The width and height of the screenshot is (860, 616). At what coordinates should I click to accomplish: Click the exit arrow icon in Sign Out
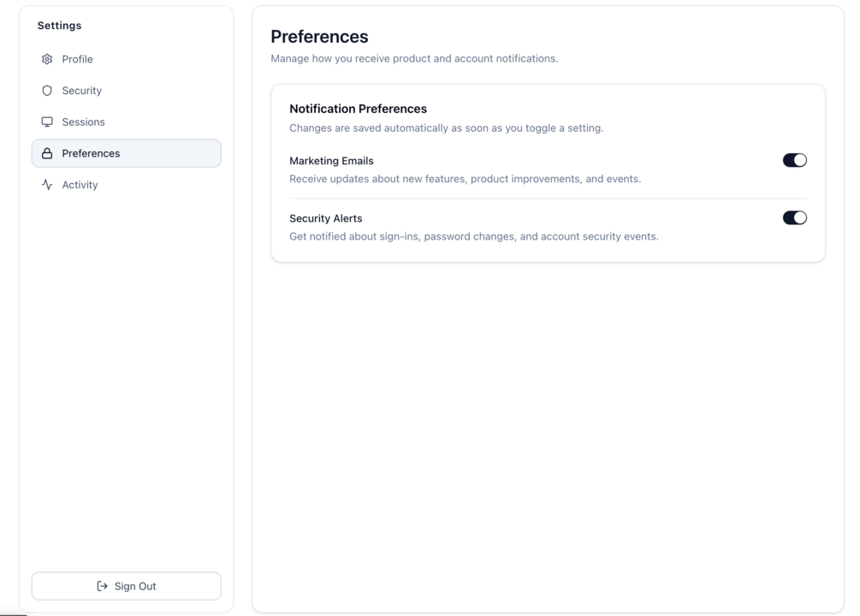(x=102, y=586)
